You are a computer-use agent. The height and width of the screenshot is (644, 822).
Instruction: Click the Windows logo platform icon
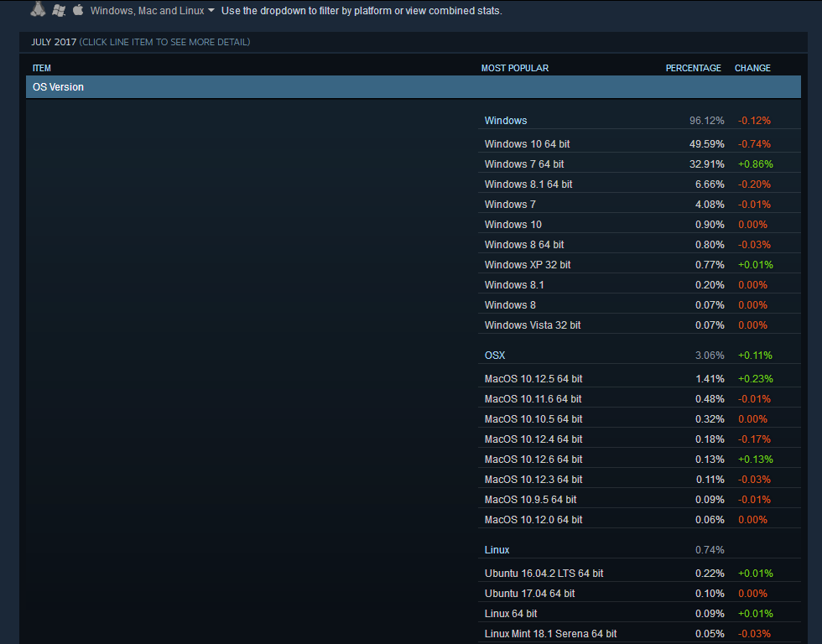point(59,10)
